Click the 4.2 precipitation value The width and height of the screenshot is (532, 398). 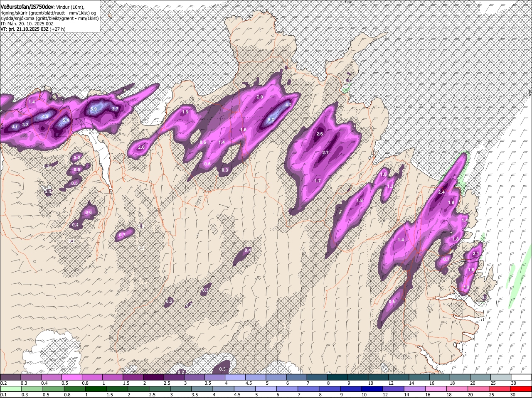(288, 105)
